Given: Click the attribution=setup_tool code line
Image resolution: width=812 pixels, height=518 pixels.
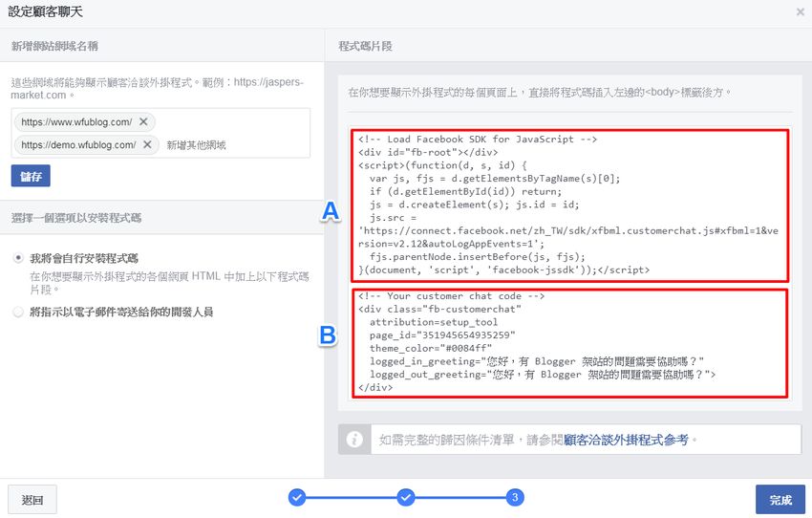Looking at the screenshot, I should pyautogui.click(x=434, y=322).
